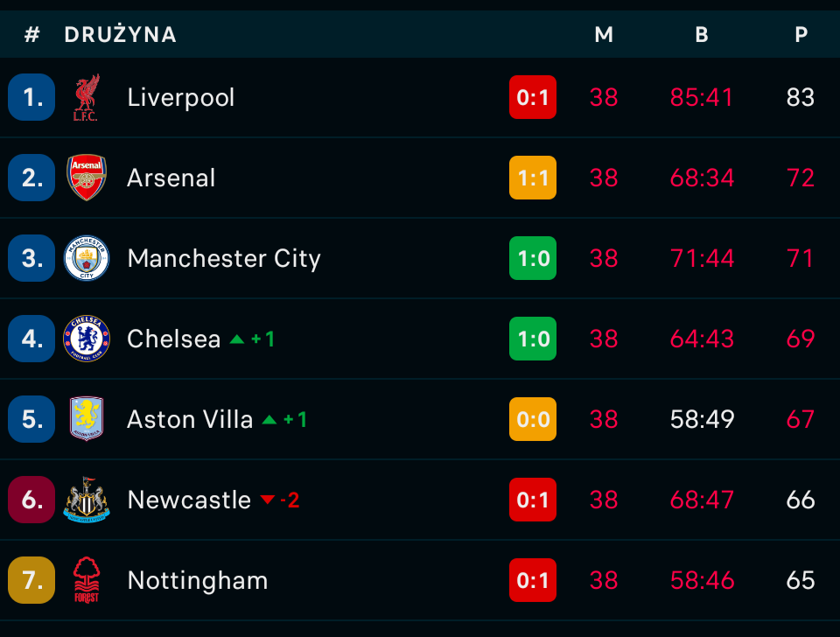Click the Liverpool club crest
The height and width of the screenshot is (637, 840).
(x=87, y=97)
